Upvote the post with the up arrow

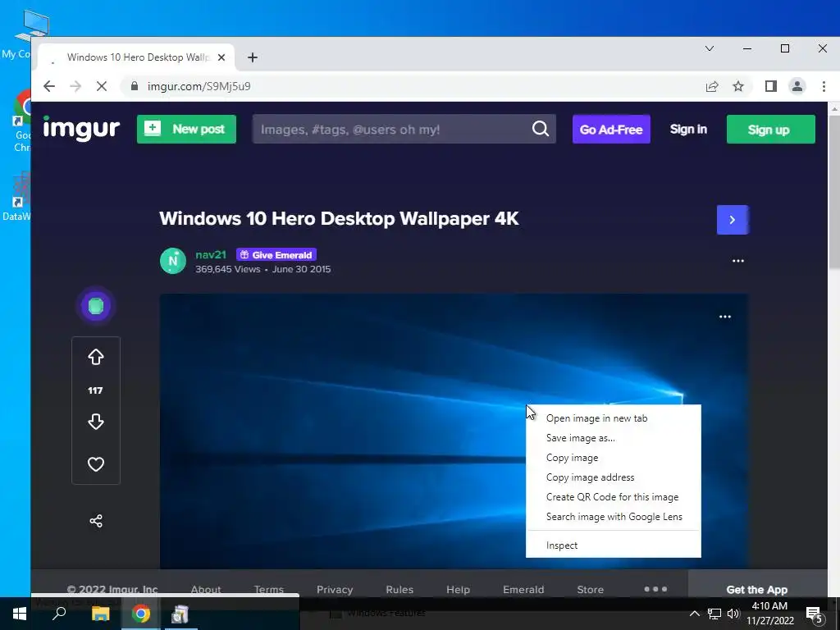click(x=96, y=357)
